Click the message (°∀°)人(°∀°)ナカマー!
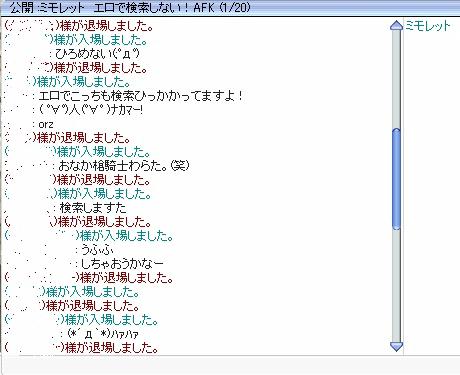 coord(91,110)
